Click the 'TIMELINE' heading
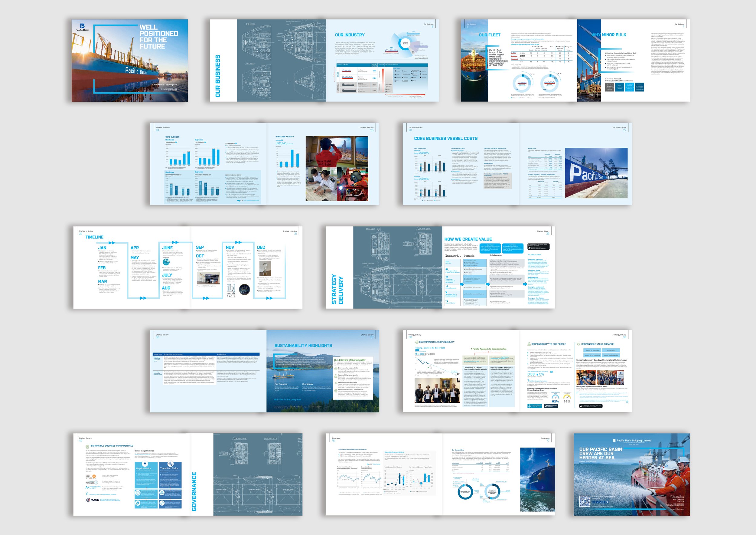Viewport: 756px width, 535px height. 94,237
